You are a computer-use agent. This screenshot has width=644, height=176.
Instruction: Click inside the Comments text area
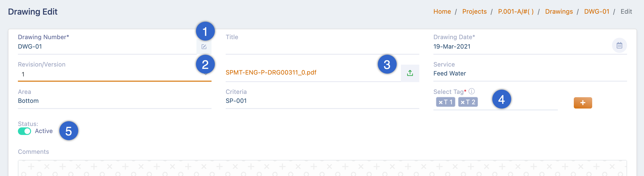322,168
